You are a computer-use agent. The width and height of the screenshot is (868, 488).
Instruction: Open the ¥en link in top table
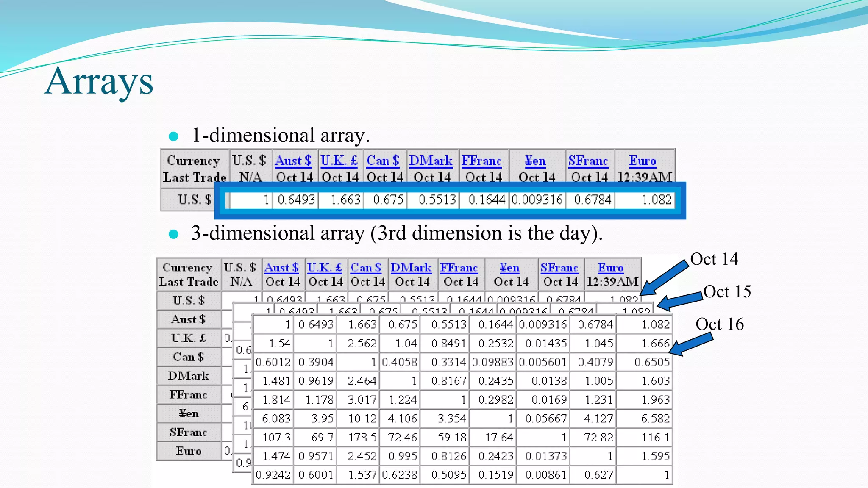pos(535,161)
